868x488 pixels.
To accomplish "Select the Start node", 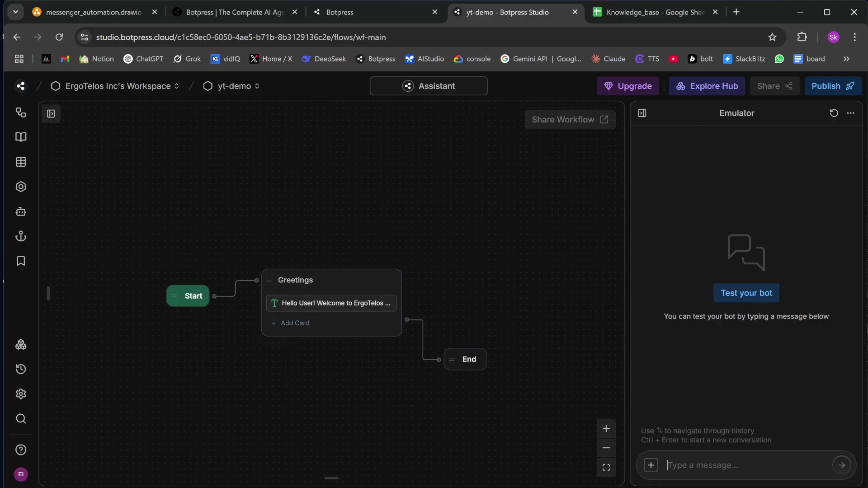I will [x=188, y=296].
